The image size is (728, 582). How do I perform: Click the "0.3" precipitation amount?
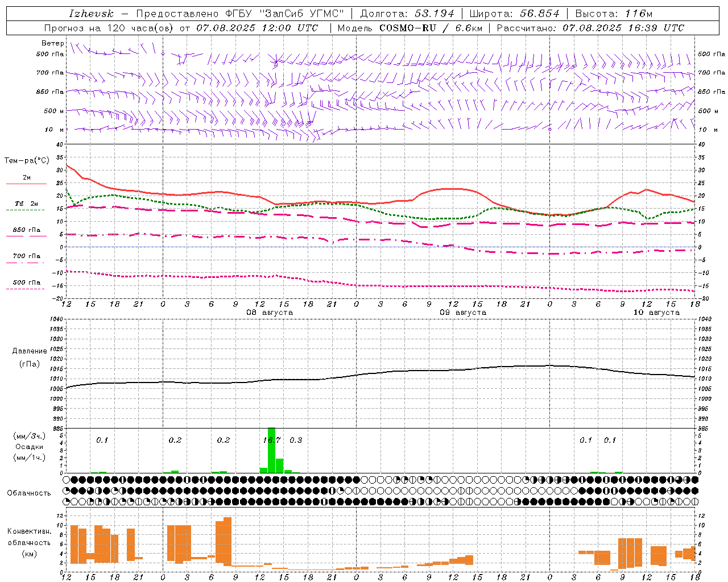point(296,440)
